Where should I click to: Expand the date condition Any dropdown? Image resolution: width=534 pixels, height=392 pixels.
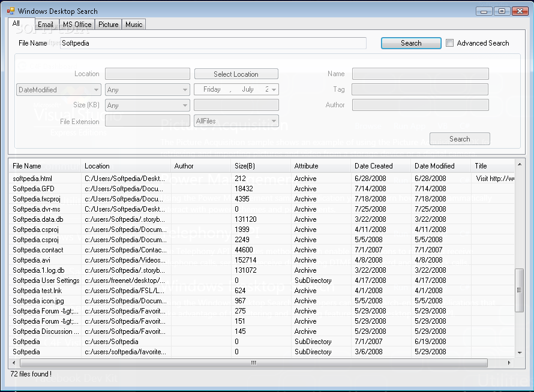[x=147, y=90]
